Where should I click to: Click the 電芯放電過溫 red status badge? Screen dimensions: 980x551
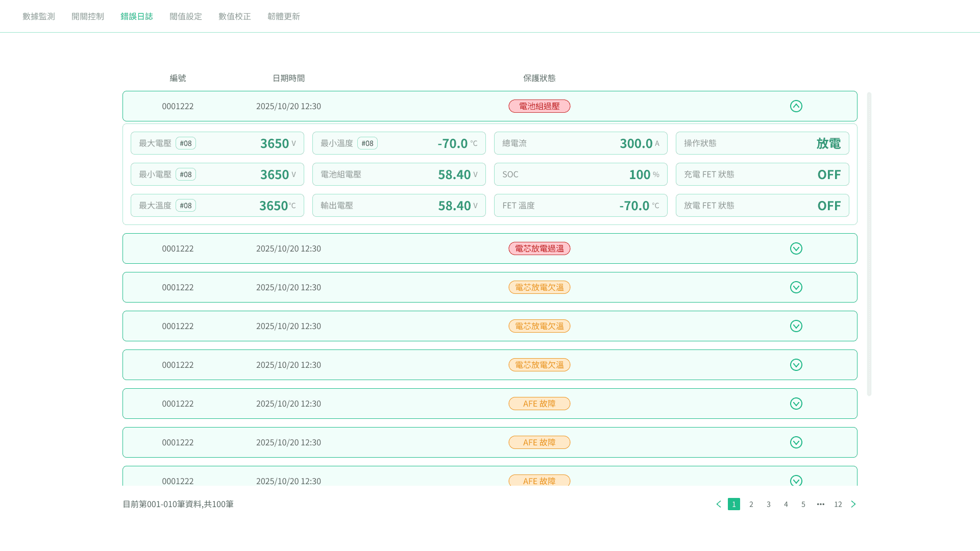(x=539, y=248)
